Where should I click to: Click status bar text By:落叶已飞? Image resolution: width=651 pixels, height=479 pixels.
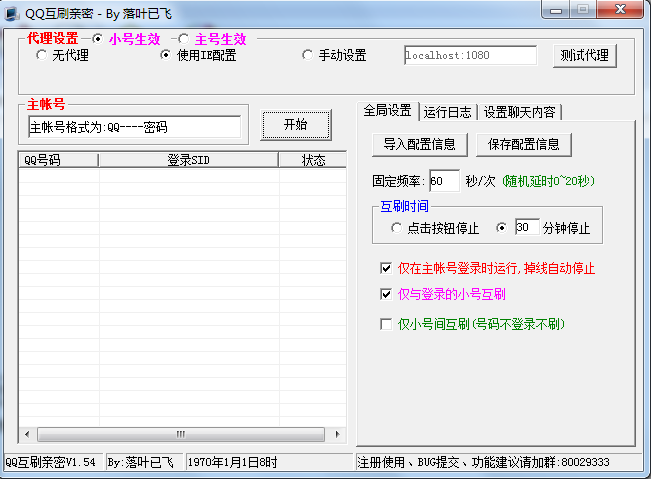[x=140, y=462]
